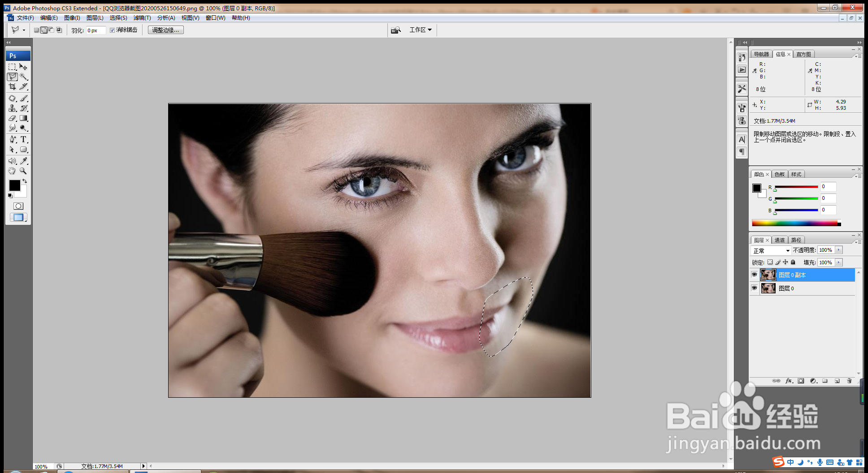
Task: Select the Brush tool
Action: tap(24, 98)
